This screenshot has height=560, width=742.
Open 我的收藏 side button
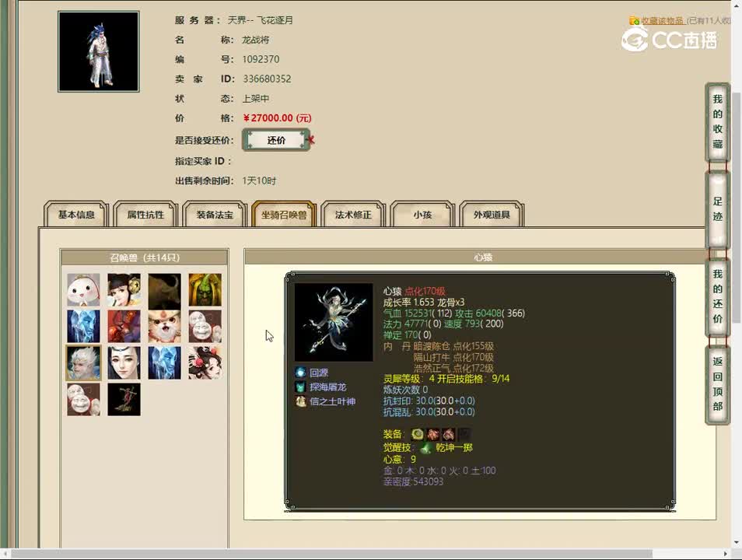coord(717,121)
